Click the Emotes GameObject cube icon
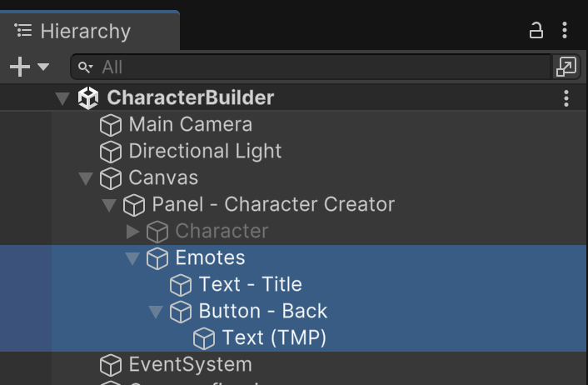The width and height of the screenshot is (588, 385). pos(157,258)
